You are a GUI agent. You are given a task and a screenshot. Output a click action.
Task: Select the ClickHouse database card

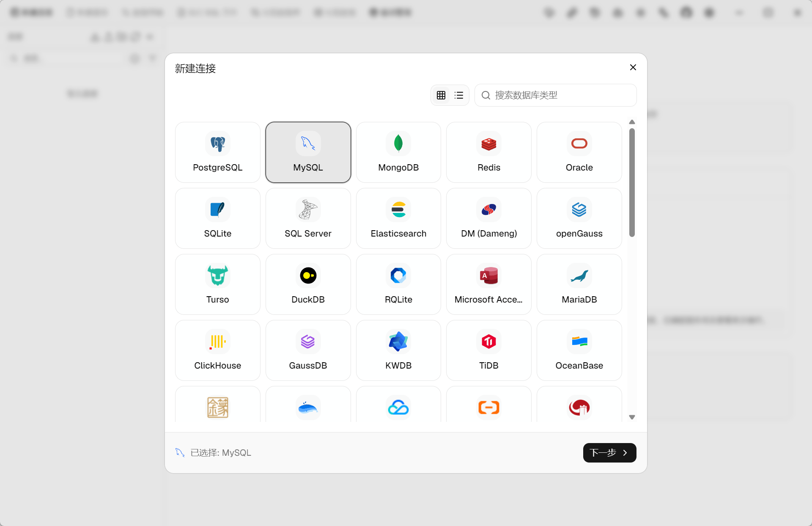click(x=218, y=350)
